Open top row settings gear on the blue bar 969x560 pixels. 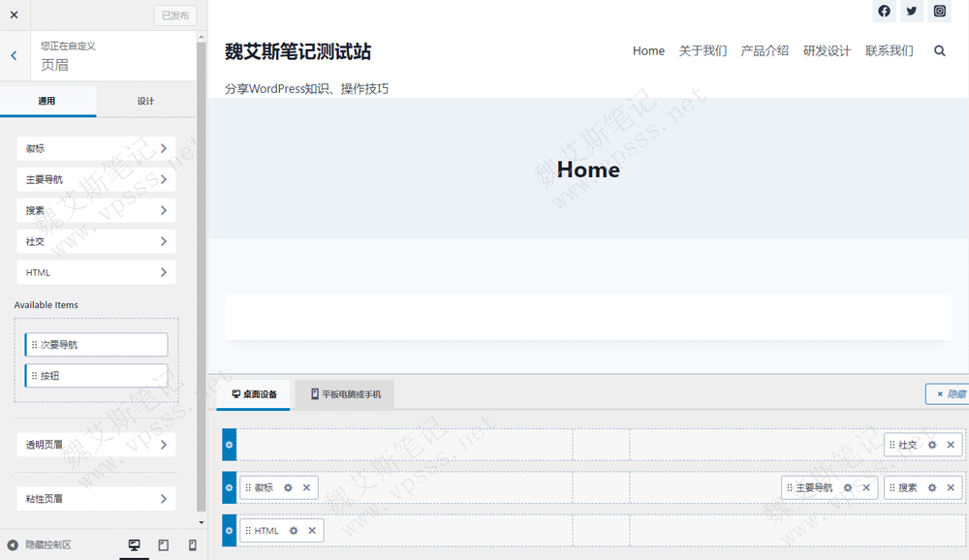(230, 445)
